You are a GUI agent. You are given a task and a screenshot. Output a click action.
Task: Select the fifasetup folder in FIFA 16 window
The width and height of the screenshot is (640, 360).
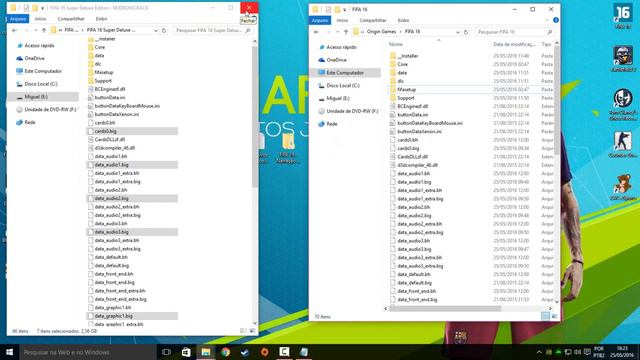[407, 89]
